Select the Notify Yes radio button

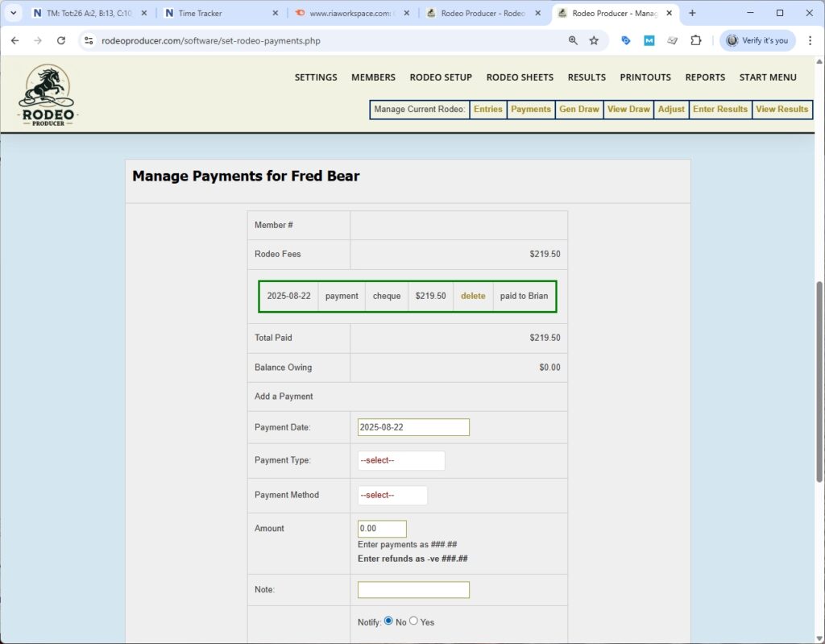pyautogui.click(x=413, y=621)
